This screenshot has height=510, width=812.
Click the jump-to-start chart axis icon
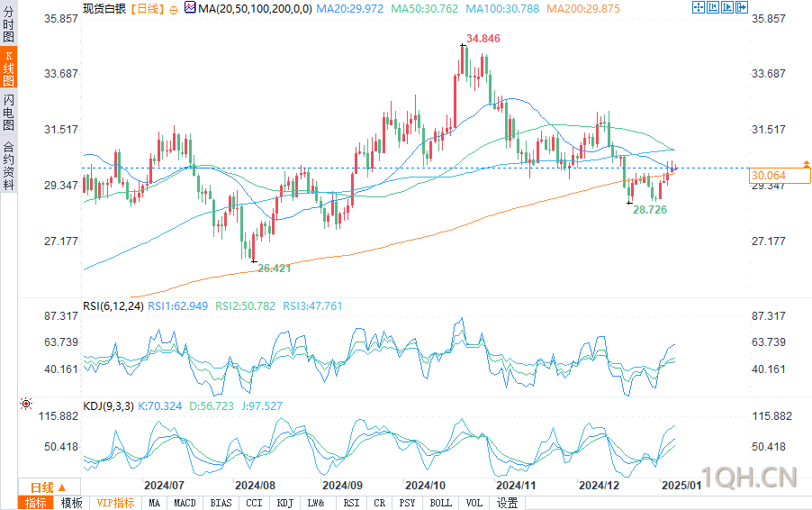(x=713, y=7)
